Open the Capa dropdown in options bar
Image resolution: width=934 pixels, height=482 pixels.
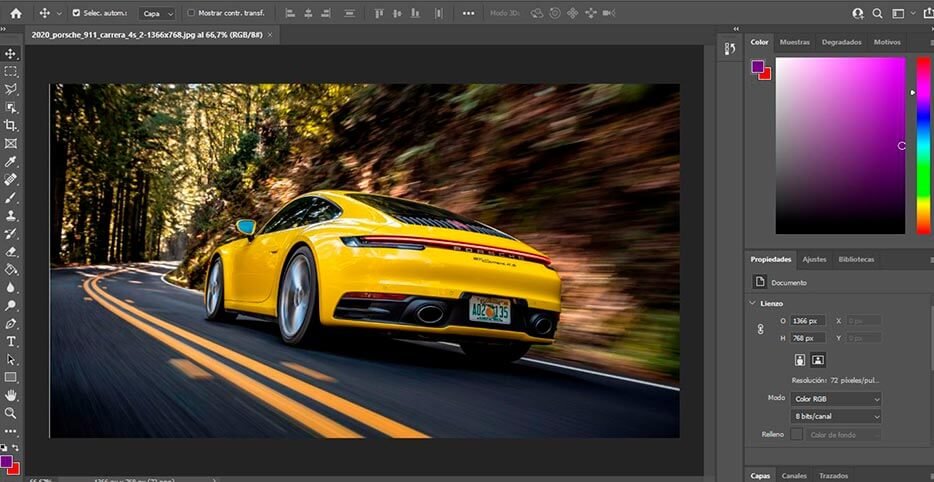pyautogui.click(x=156, y=13)
